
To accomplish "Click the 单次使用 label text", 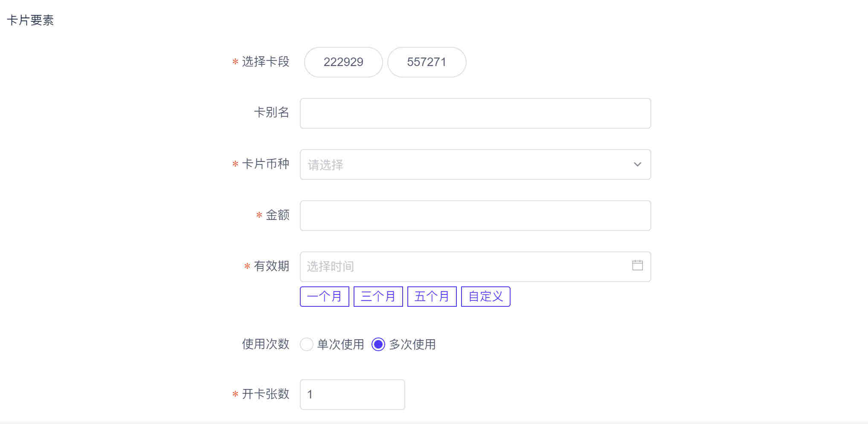I will (340, 344).
